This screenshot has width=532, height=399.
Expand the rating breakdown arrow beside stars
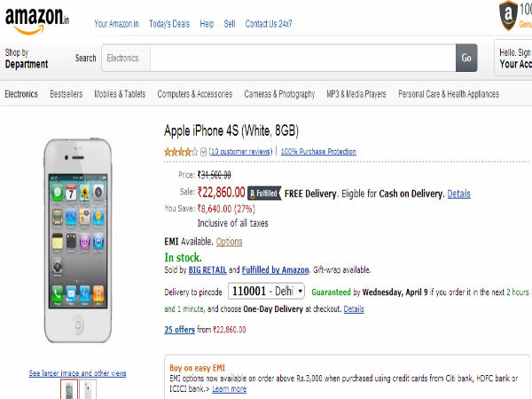[204, 152]
